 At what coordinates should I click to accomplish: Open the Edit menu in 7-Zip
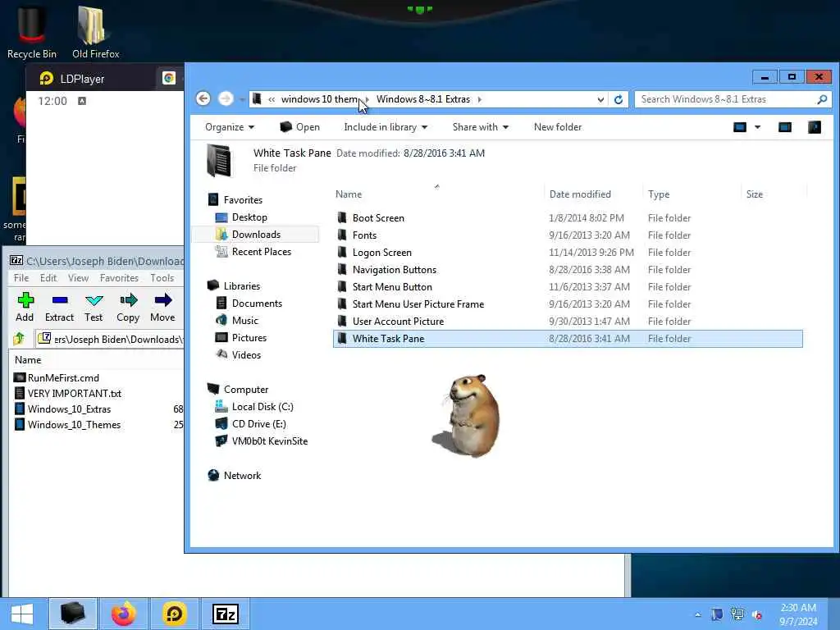pos(48,278)
